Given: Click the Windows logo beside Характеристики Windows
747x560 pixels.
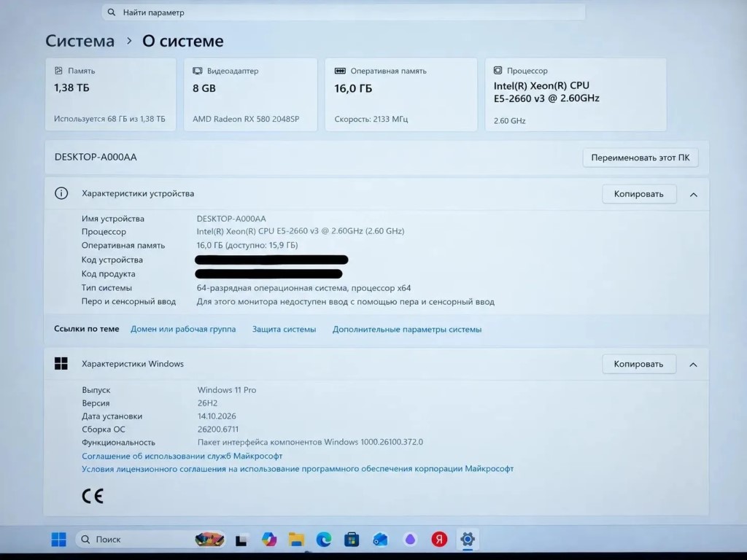Looking at the screenshot, I should click(61, 364).
